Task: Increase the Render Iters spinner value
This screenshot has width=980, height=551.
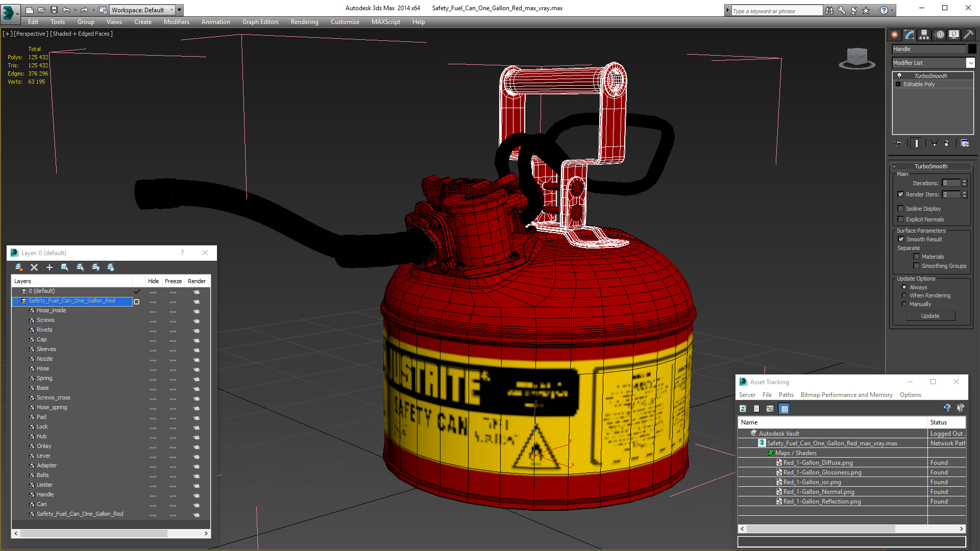Action: pyautogui.click(x=964, y=192)
